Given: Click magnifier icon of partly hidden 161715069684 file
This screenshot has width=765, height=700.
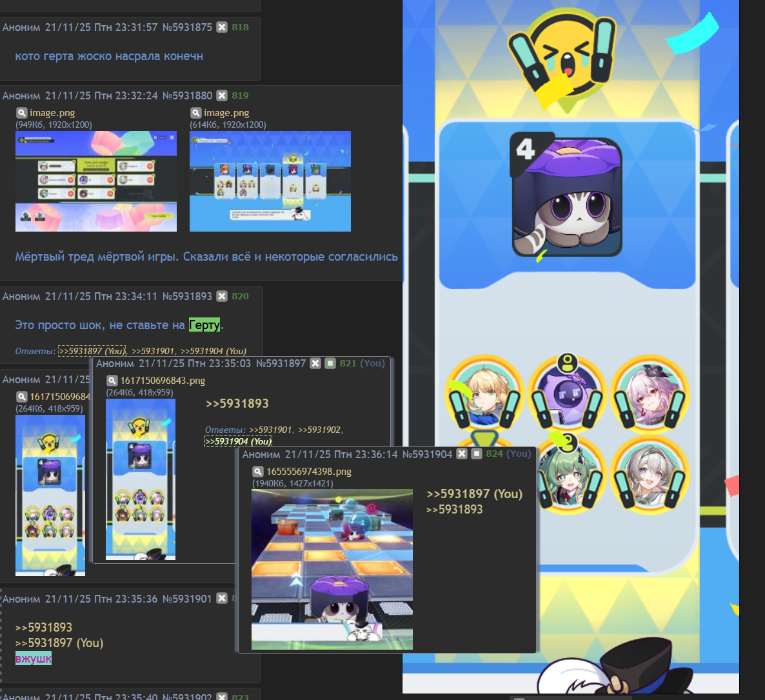Looking at the screenshot, I should pyautogui.click(x=21, y=396).
